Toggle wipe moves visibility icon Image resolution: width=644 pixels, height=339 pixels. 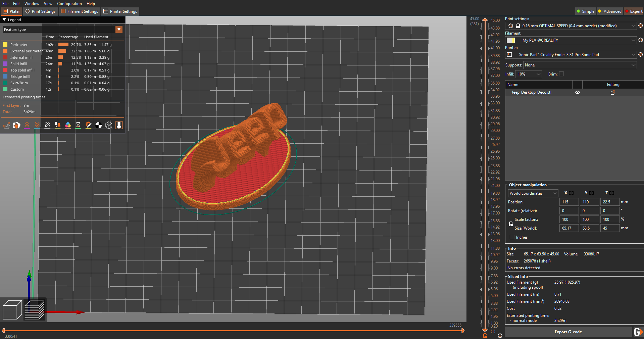click(x=17, y=125)
